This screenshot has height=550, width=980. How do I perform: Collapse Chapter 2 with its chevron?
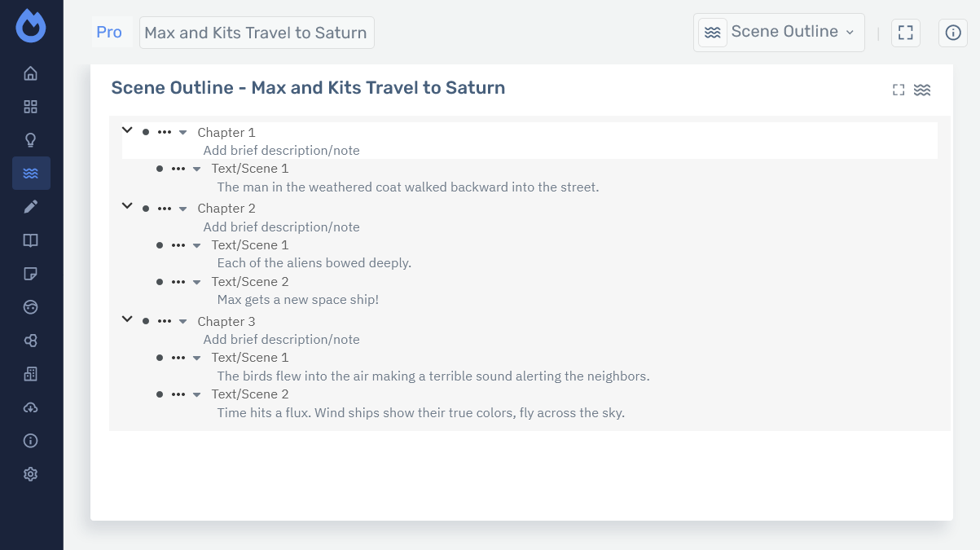pos(127,206)
